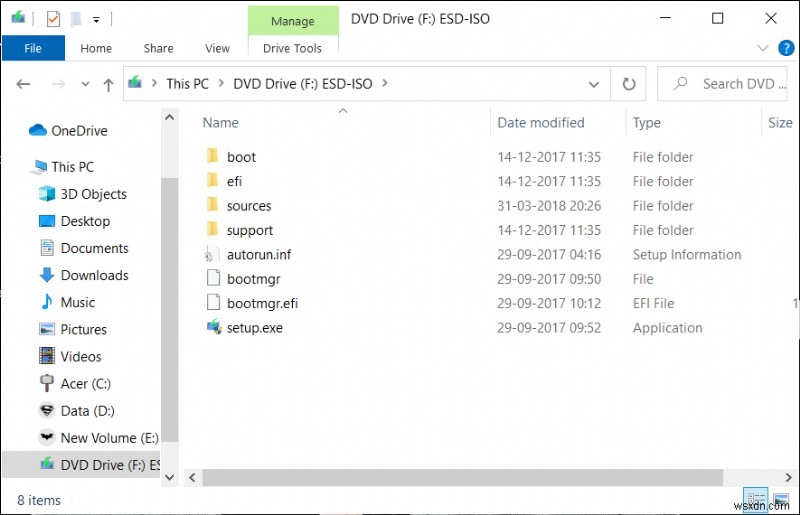Open Customize Quick Access Toolbar dropdown
Screen dimensions: 800x515
96,20
